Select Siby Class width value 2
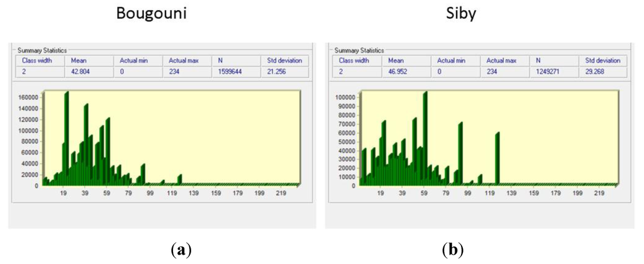 coord(341,72)
